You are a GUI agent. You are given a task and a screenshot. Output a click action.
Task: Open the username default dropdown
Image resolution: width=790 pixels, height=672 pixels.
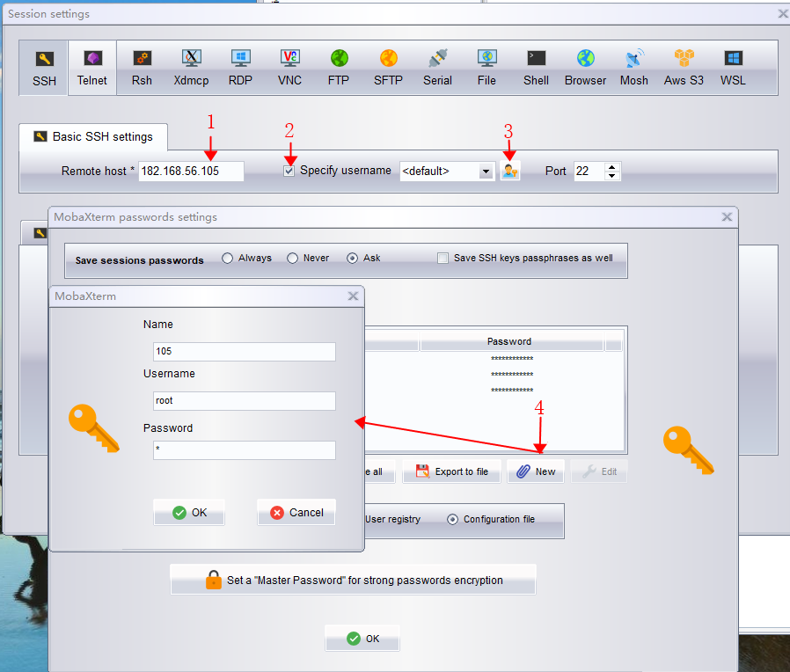pyautogui.click(x=486, y=171)
